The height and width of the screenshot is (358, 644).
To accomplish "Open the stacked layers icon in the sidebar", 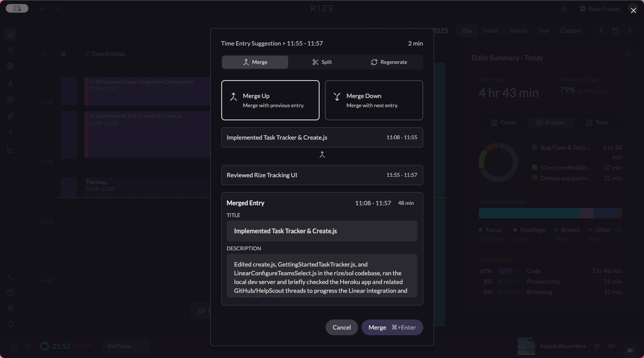I will (x=10, y=99).
